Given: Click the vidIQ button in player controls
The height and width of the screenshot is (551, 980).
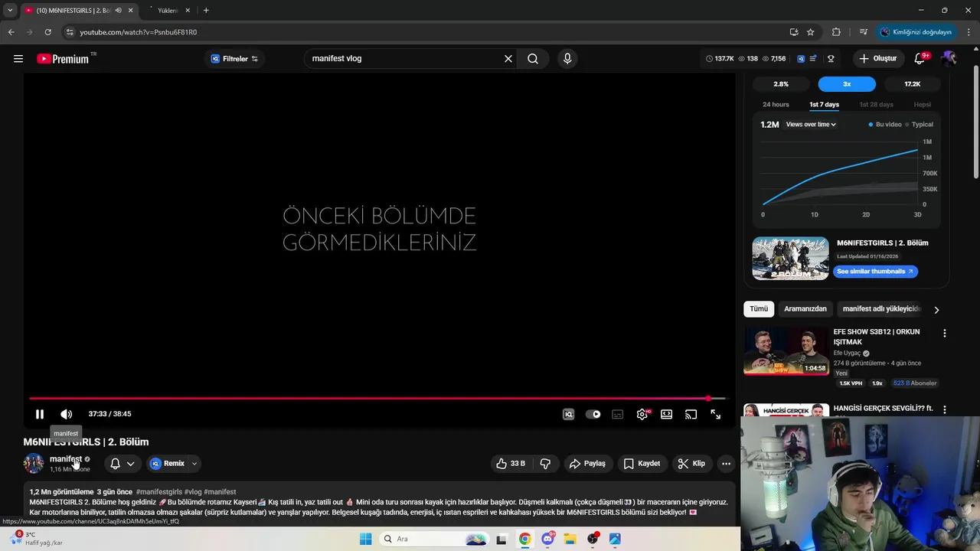Looking at the screenshot, I should (568, 414).
